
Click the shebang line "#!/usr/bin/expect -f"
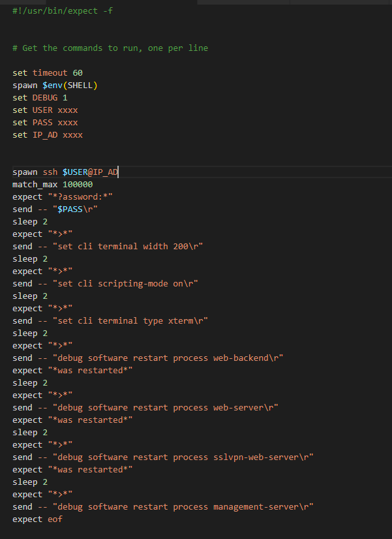pyautogui.click(x=63, y=11)
